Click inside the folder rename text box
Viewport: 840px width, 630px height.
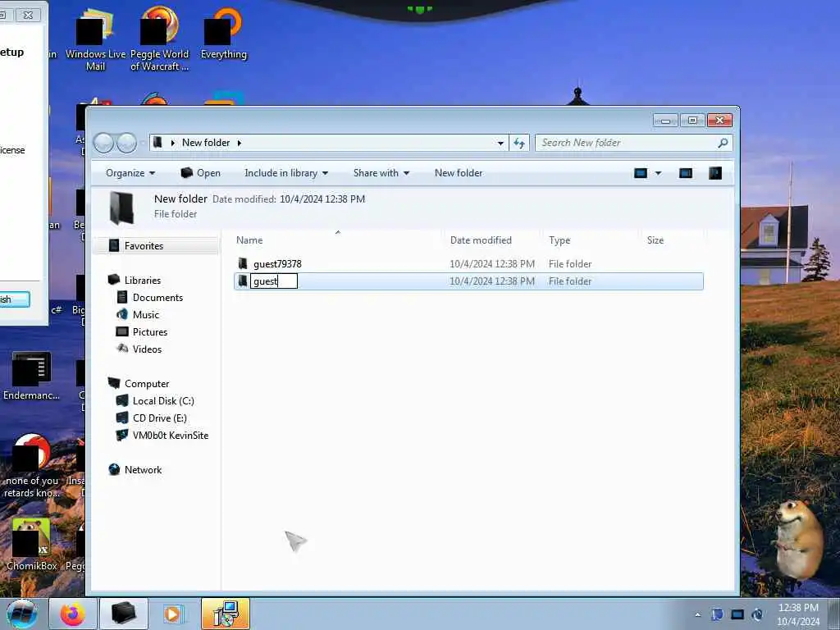pyautogui.click(x=274, y=281)
